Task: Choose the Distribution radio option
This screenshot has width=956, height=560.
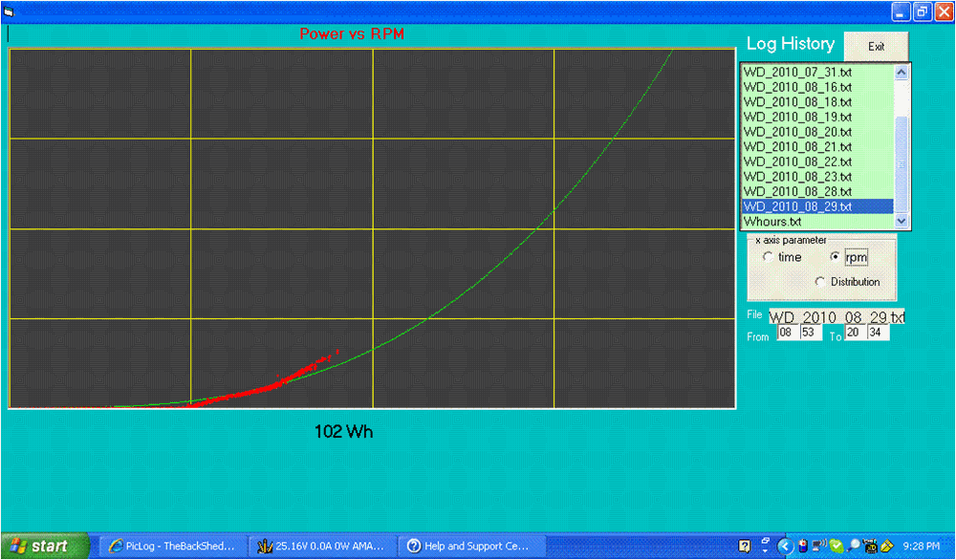Action: pos(821,282)
